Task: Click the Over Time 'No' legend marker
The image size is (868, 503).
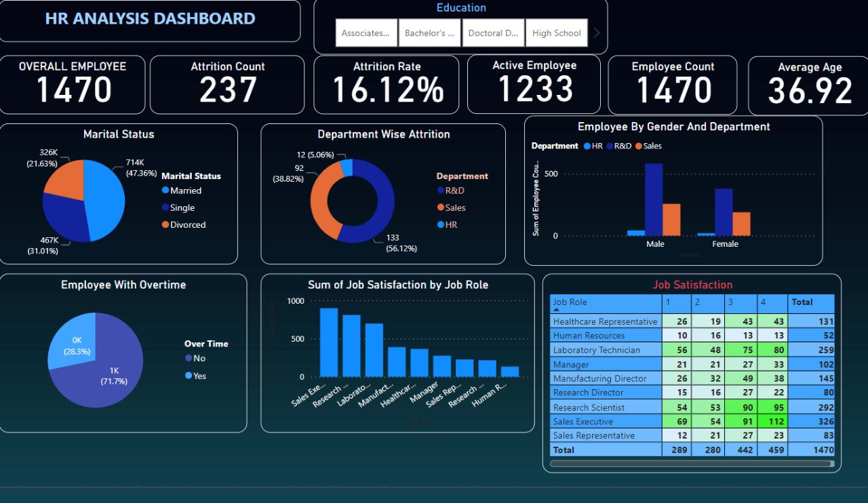Action: click(x=189, y=359)
